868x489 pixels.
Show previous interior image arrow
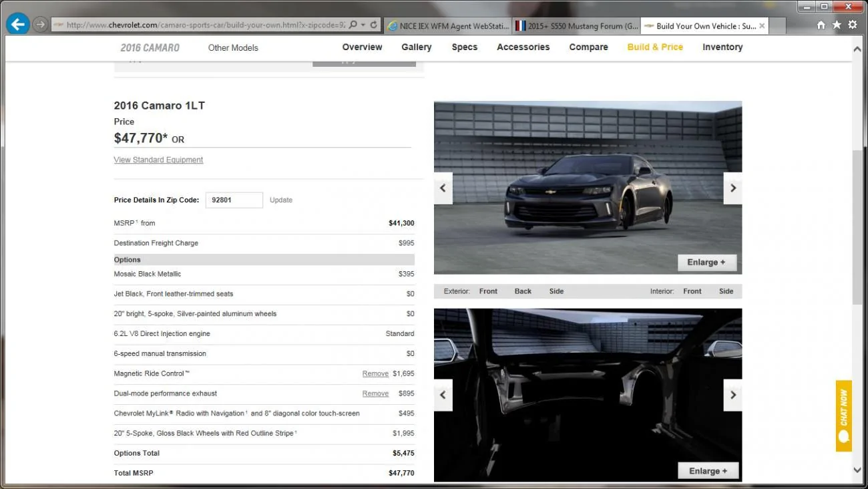pyautogui.click(x=443, y=395)
